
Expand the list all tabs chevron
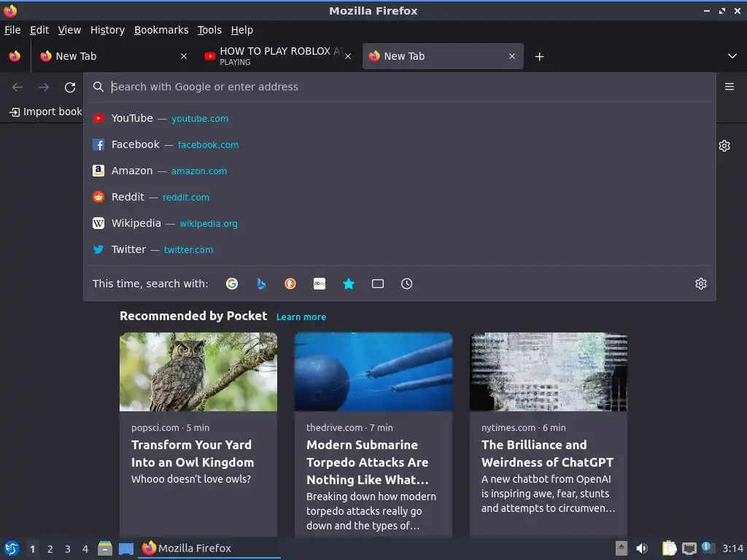click(x=732, y=56)
